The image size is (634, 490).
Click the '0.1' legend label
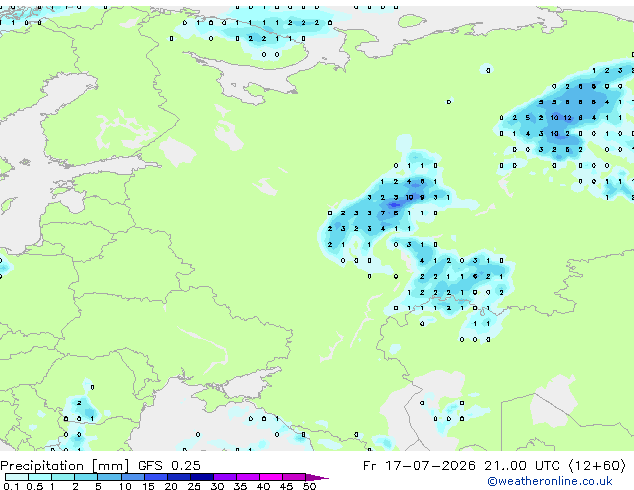[11, 486]
